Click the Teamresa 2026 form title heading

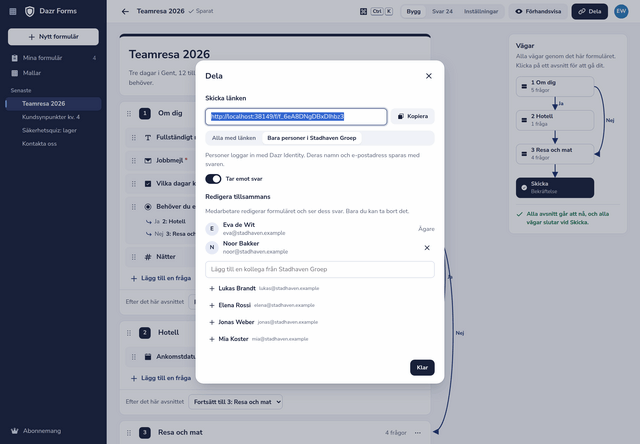tap(169, 54)
